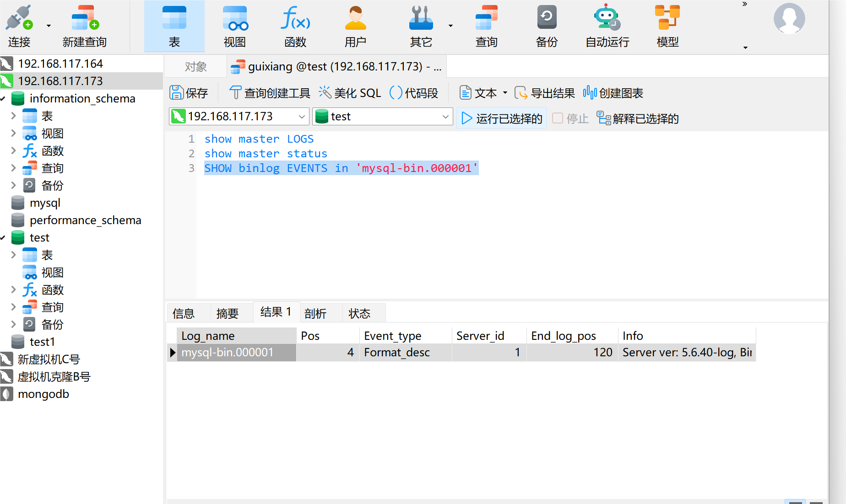Select the Table (表) toolbar icon
The image size is (846, 504).
point(174,26)
